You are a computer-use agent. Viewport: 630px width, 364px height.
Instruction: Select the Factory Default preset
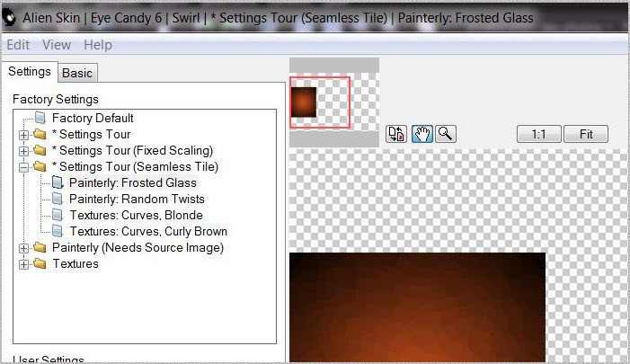[93, 118]
